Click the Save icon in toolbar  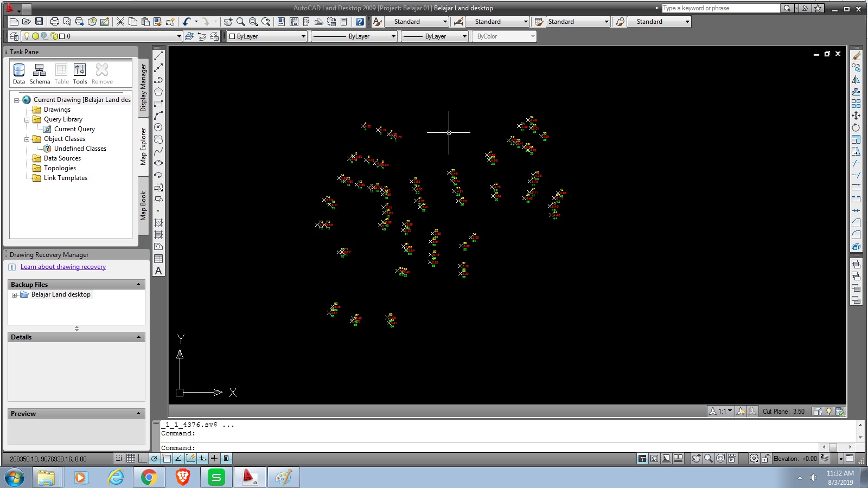pos(39,22)
